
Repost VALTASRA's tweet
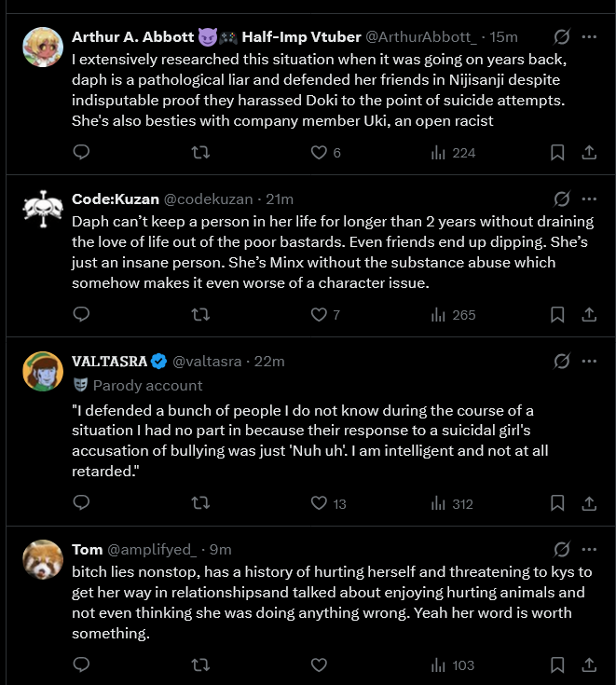tap(199, 503)
